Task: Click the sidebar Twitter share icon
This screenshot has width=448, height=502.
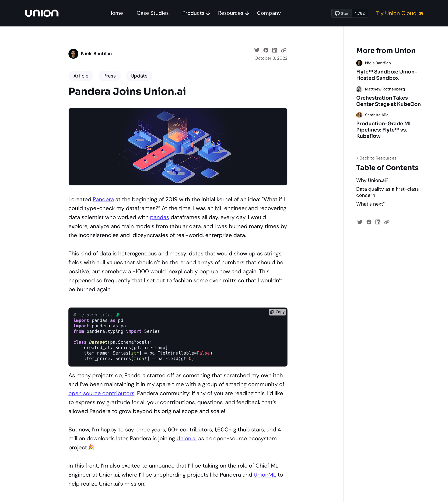Action: click(360, 222)
